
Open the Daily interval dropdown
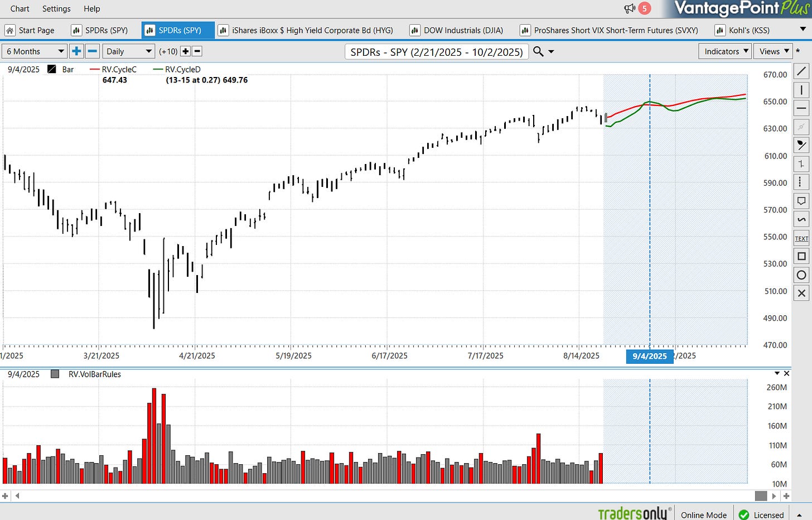pos(128,51)
